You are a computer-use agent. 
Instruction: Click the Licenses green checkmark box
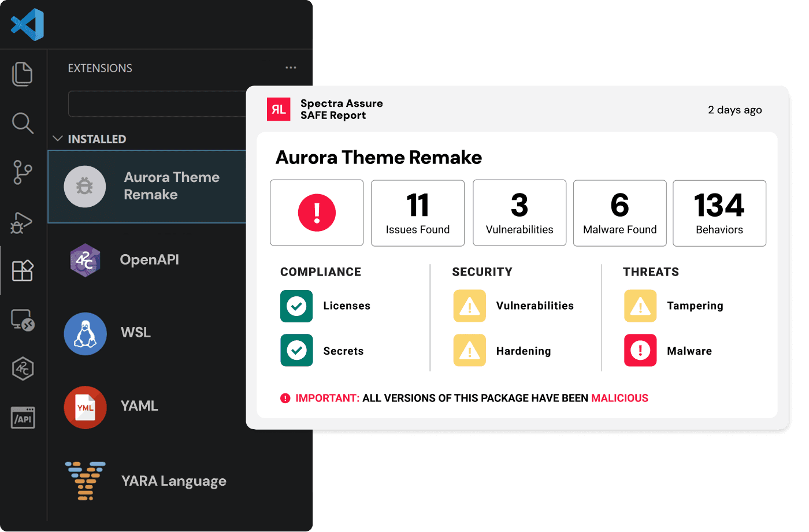pos(296,306)
